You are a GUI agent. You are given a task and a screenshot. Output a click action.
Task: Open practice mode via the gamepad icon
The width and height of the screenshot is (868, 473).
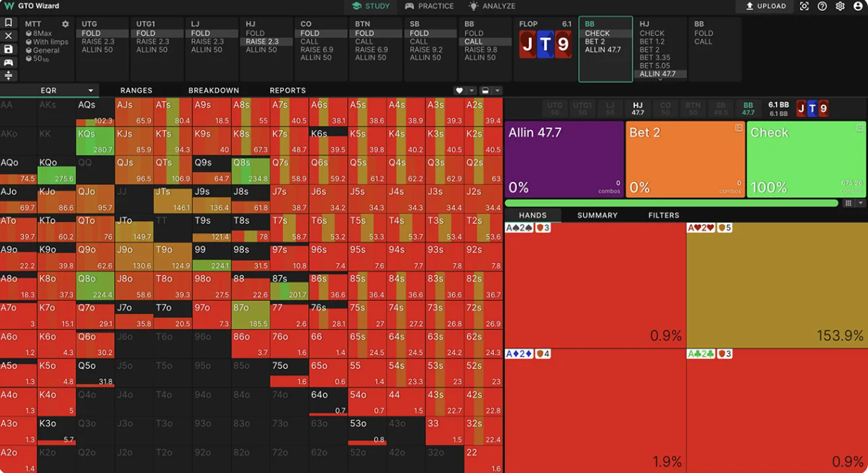9,62
